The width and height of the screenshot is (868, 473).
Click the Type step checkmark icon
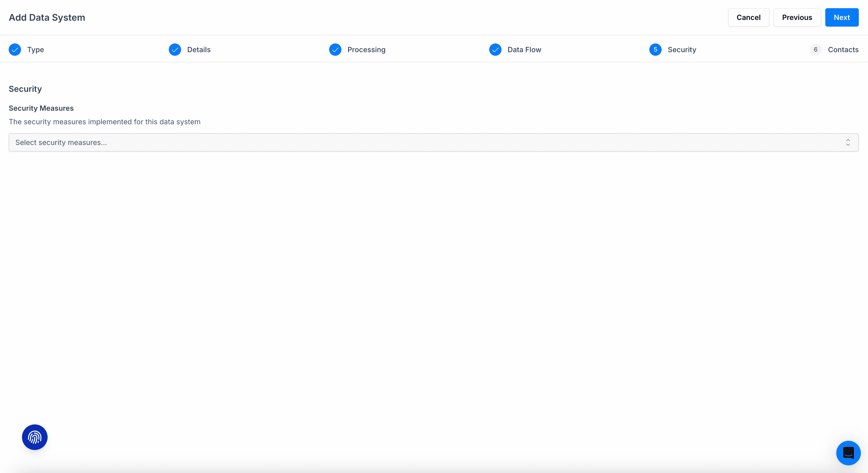(15, 50)
